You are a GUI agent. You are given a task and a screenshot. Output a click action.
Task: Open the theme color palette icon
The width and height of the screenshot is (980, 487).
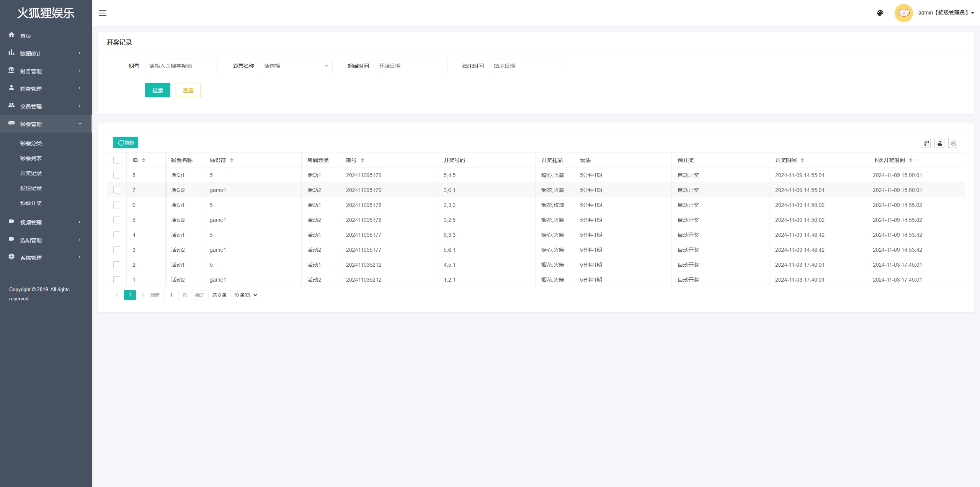pos(880,13)
